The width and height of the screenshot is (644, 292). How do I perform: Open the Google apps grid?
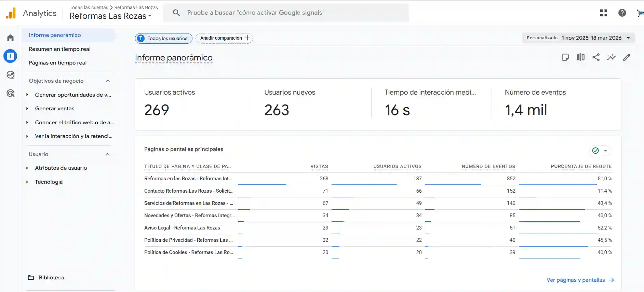click(x=604, y=13)
